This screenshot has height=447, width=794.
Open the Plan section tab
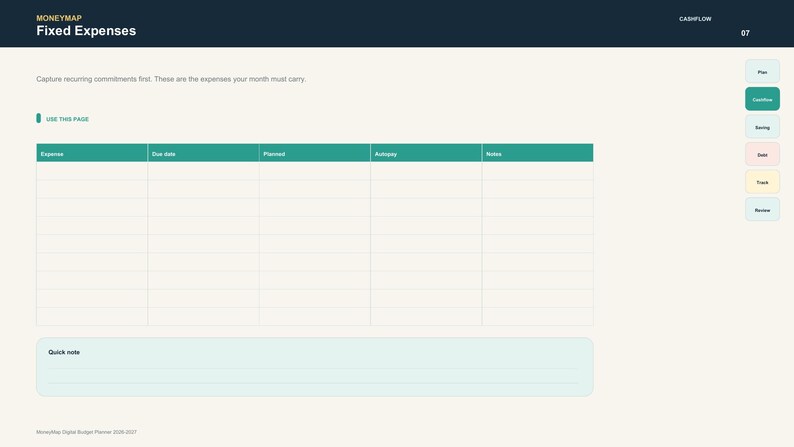tap(762, 71)
